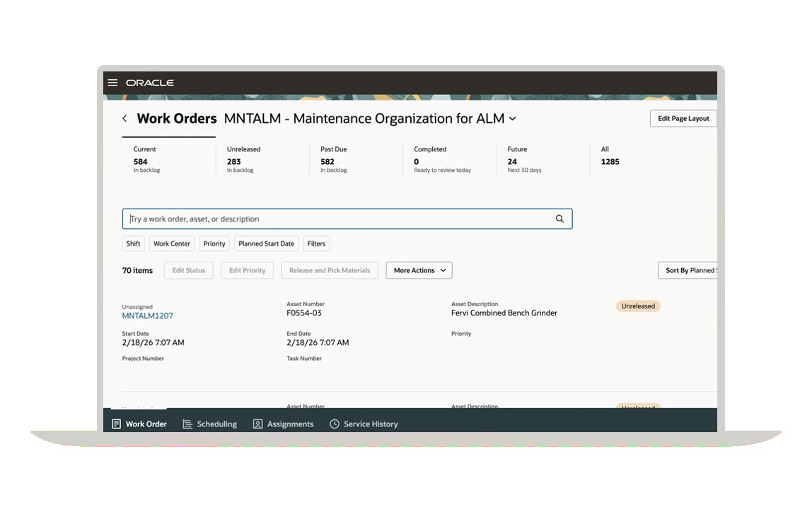Click the Oracle logo
This screenshot has height=512, width=812.
tap(150, 83)
